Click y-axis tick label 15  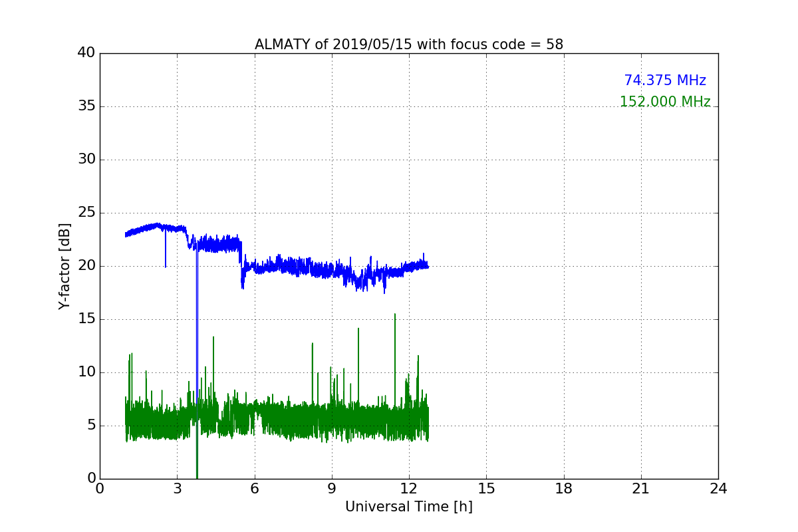coord(86,319)
